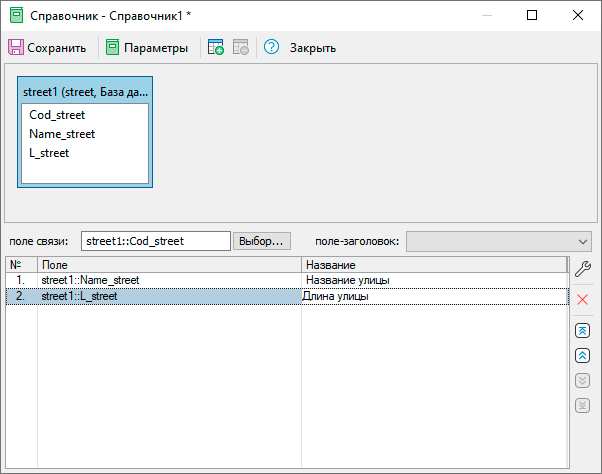Click the Сохранить (Save) toolbar button
This screenshot has height=474, width=602.
click(47, 48)
